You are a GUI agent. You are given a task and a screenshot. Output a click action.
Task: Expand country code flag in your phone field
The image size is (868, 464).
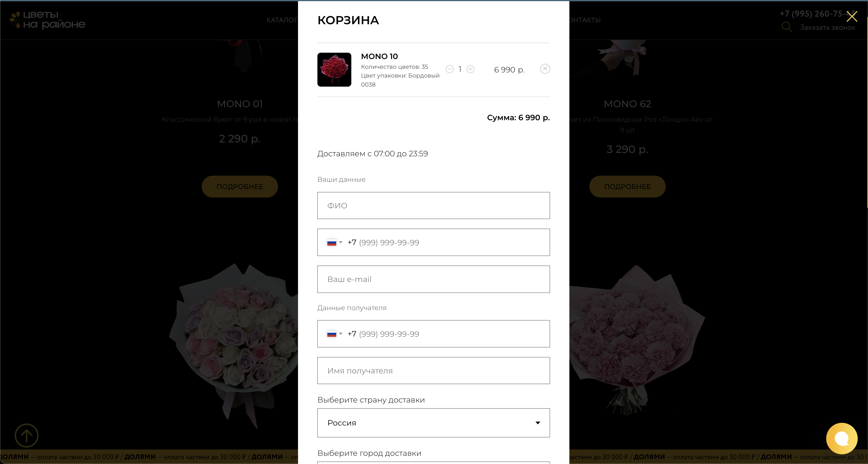point(335,243)
